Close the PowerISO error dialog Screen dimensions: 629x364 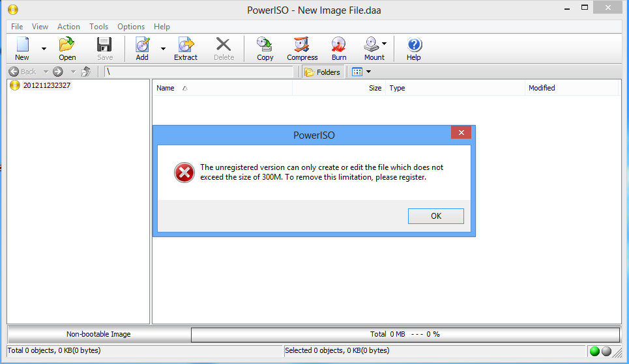click(x=461, y=132)
